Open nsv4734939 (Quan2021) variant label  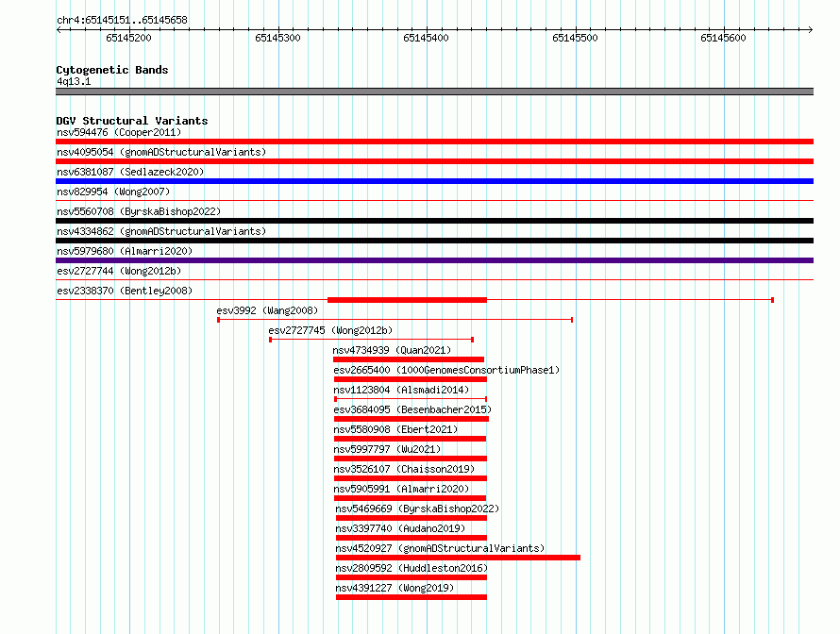[x=392, y=350]
